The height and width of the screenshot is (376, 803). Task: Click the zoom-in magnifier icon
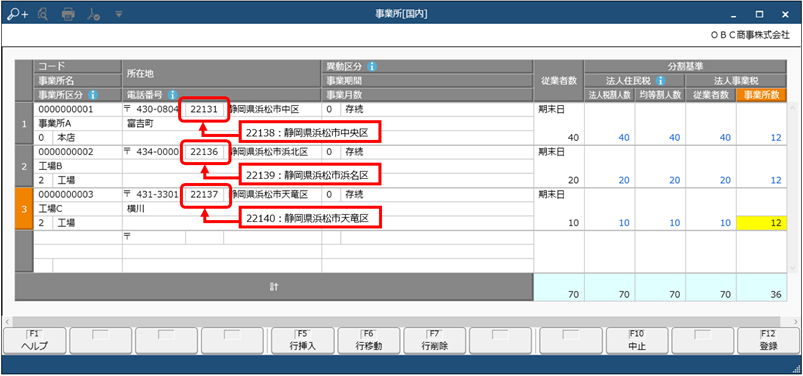coord(17,14)
